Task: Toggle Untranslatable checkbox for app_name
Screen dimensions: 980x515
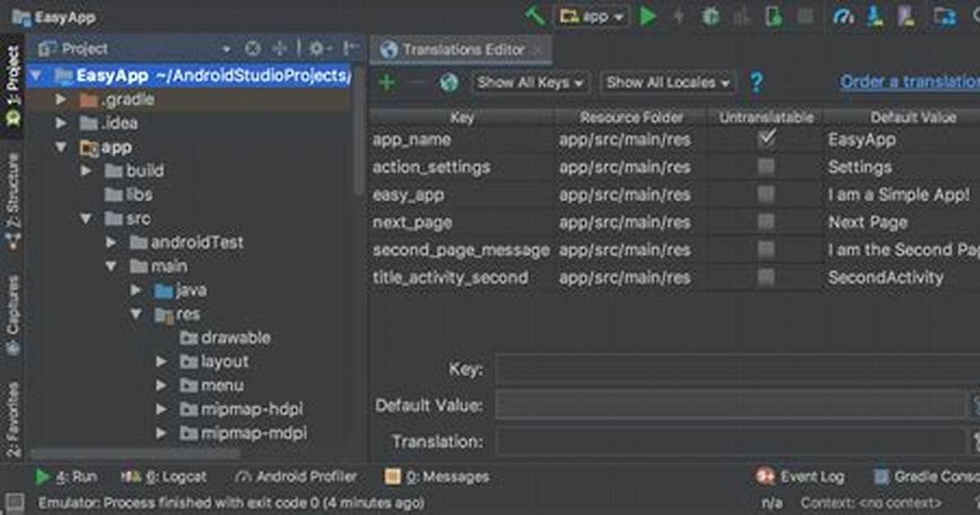Action: pos(766,139)
